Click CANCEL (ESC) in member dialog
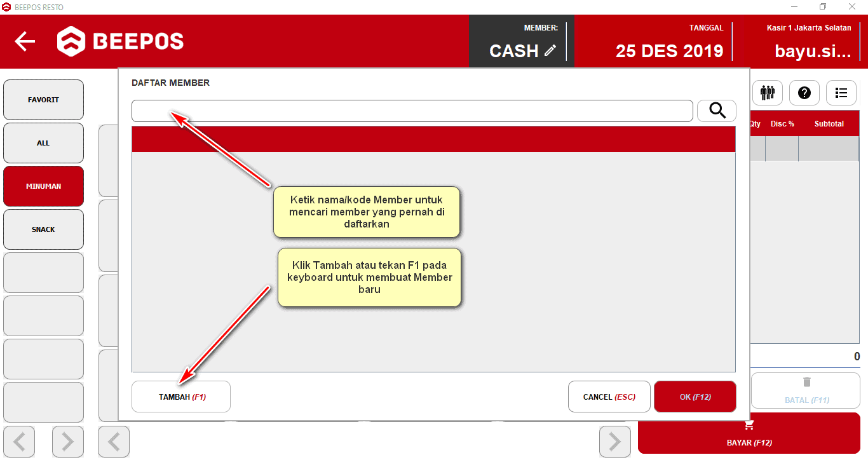The width and height of the screenshot is (868, 469). click(x=609, y=397)
